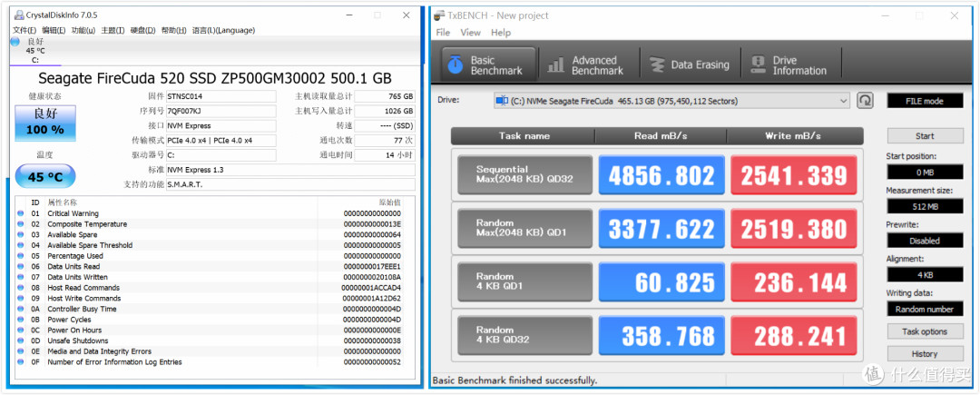Select the Percentage Used row

[209, 256]
